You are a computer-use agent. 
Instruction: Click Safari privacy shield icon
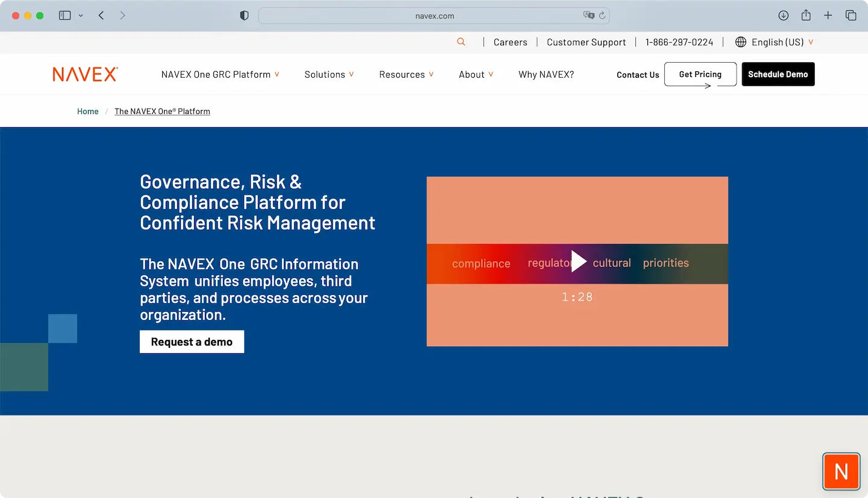click(244, 16)
